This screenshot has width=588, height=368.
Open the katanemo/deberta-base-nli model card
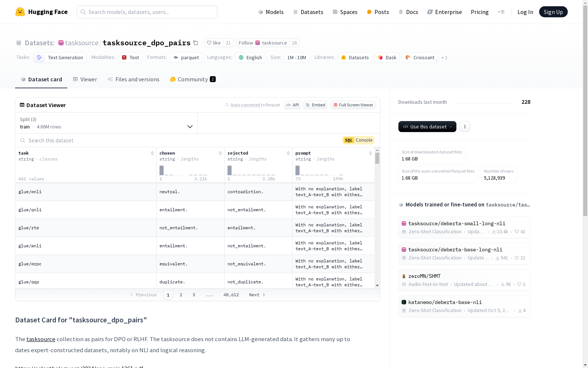pyautogui.click(x=464, y=306)
